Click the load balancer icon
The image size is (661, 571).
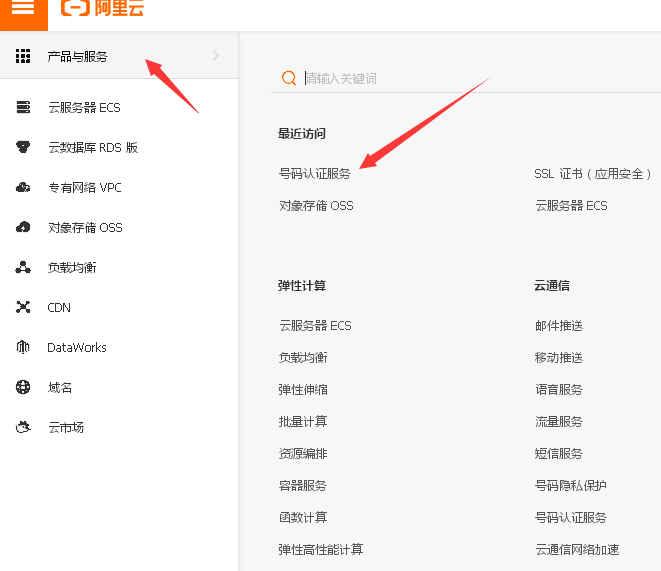[x=23, y=267]
